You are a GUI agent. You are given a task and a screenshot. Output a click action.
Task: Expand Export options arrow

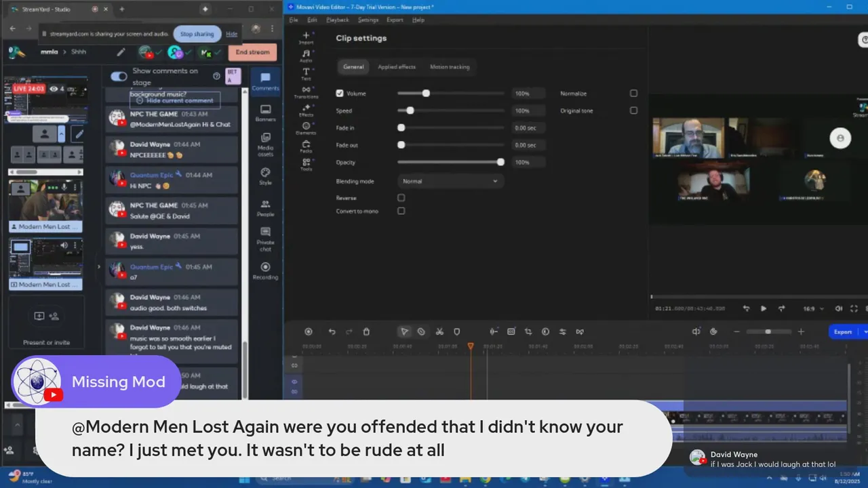click(x=864, y=331)
